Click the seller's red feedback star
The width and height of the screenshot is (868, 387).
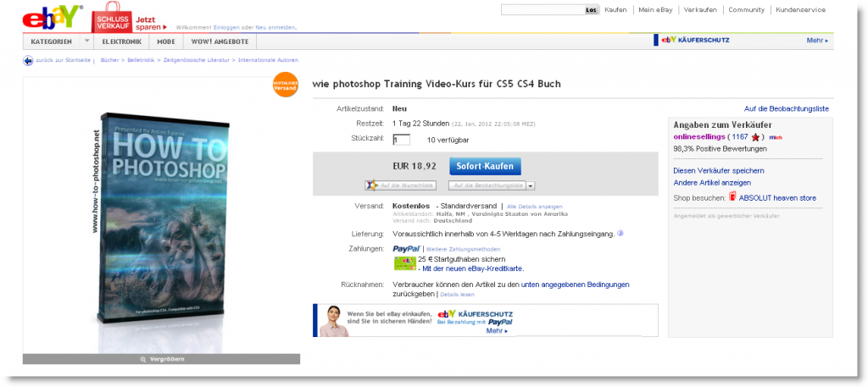[755, 137]
